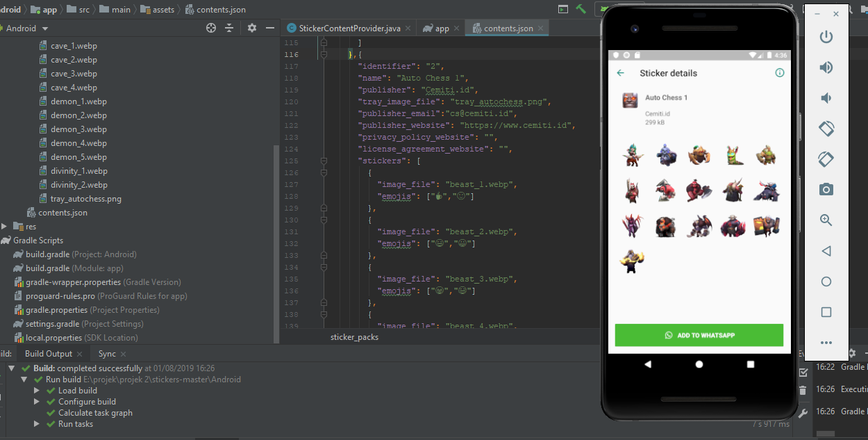868x440 pixels.
Task: Click the emulator sidebar Overview square
Action: (x=826, y=312)
